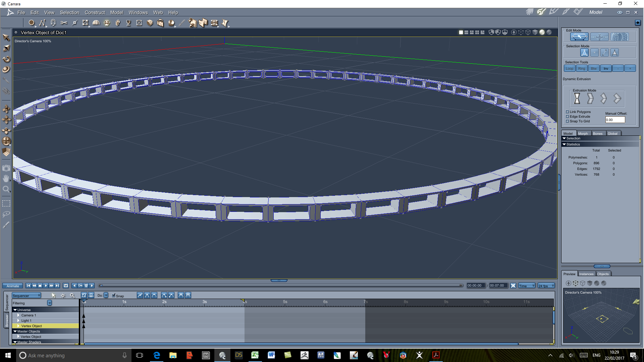Viewport: 644px width, 362px height.
Task: Switch to edge selection mode icon
Action: [x=604, y=53]
